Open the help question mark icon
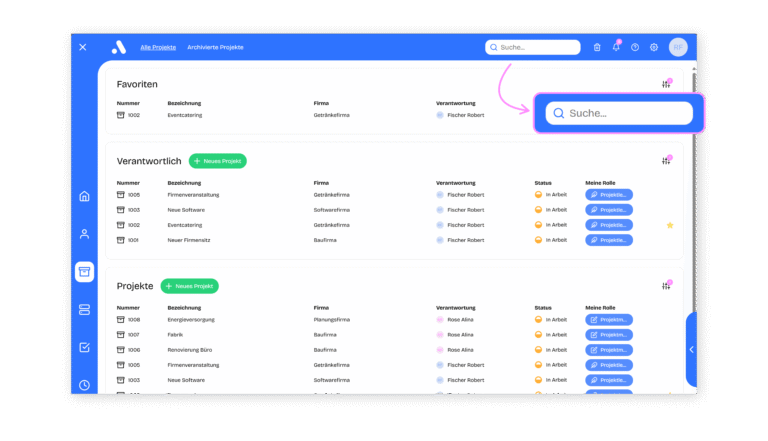 (635, 47)
